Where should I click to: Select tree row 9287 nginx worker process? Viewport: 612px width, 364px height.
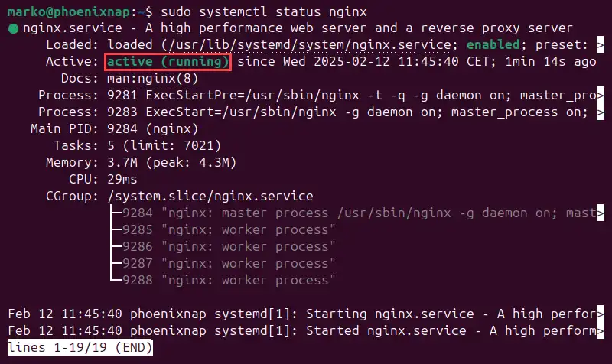pos(229,263)
